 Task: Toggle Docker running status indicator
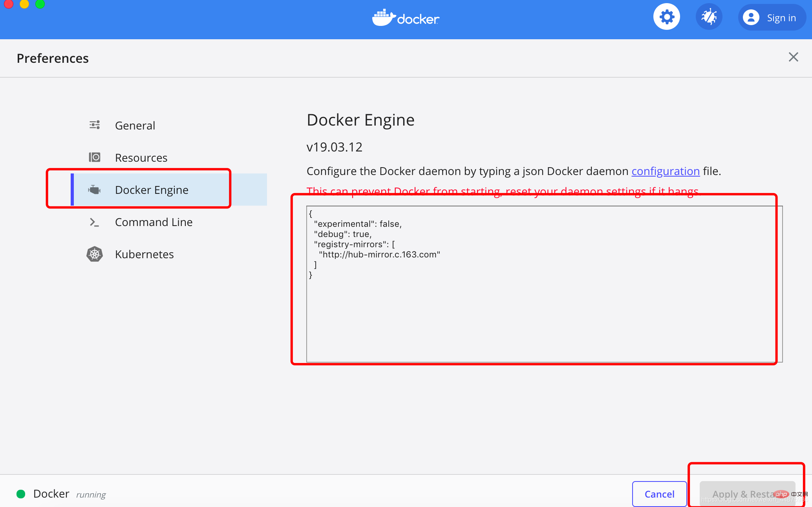[20, 493]
